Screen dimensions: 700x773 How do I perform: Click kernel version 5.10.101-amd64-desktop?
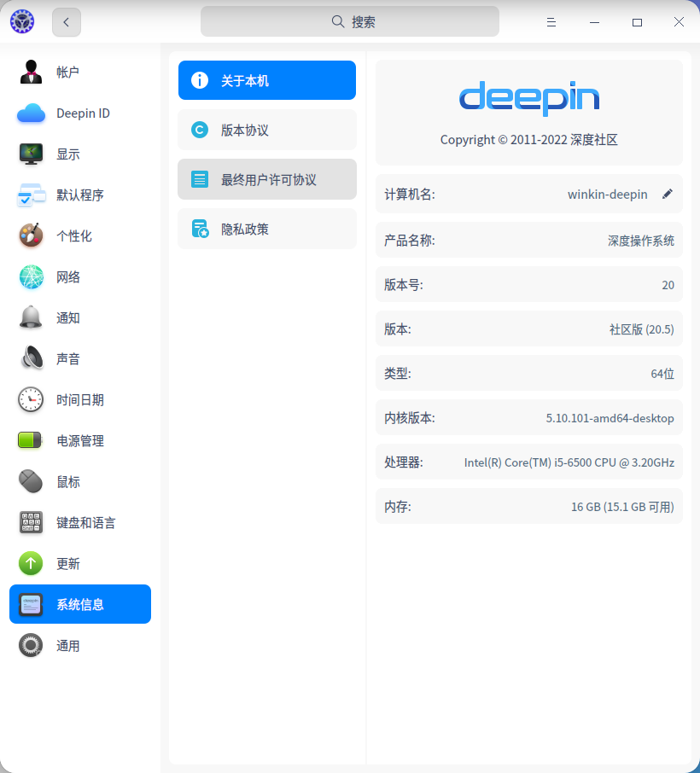click(610, 418)
